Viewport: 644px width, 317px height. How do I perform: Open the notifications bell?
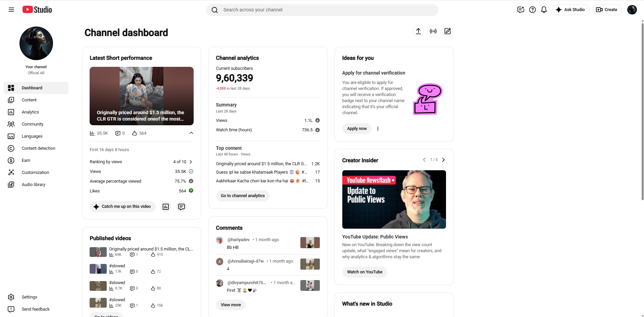544,10
